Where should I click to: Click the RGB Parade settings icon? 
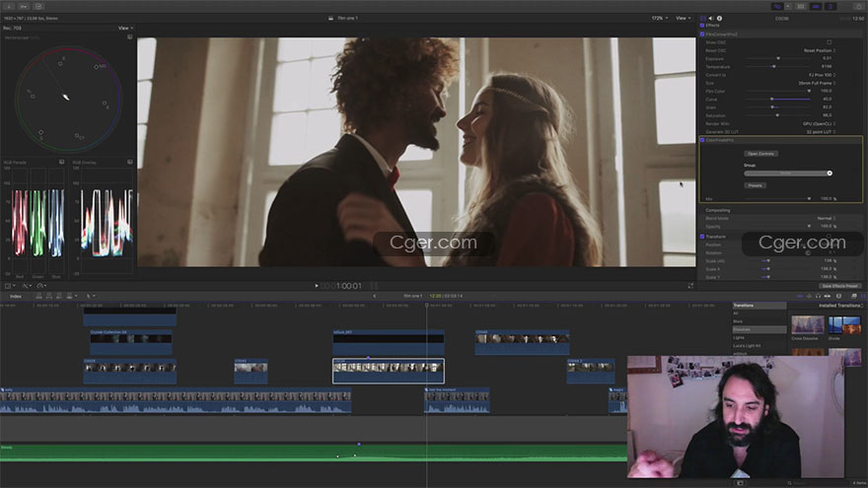coord(61,162)
